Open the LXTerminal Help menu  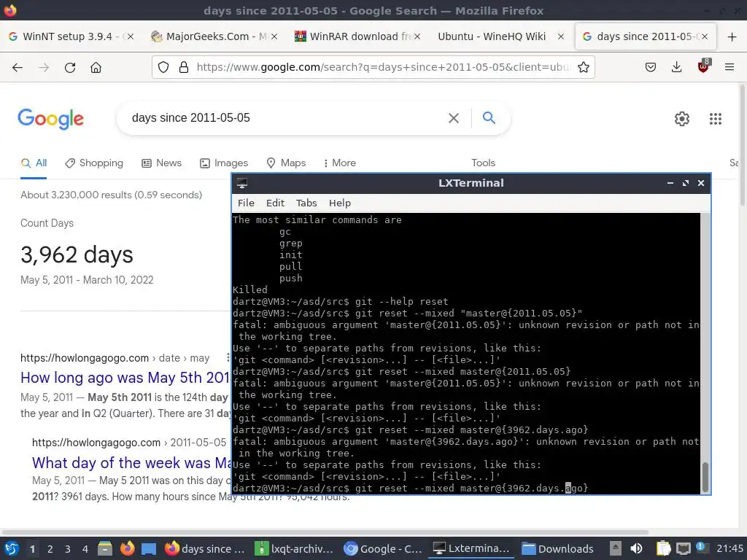(340, 203)
